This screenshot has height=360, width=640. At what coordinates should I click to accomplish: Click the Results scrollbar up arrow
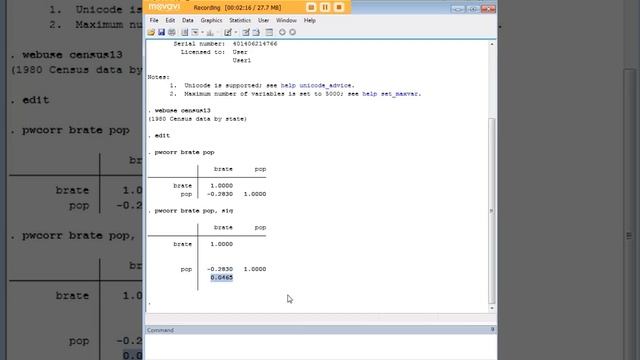click(x=492, y=44)
